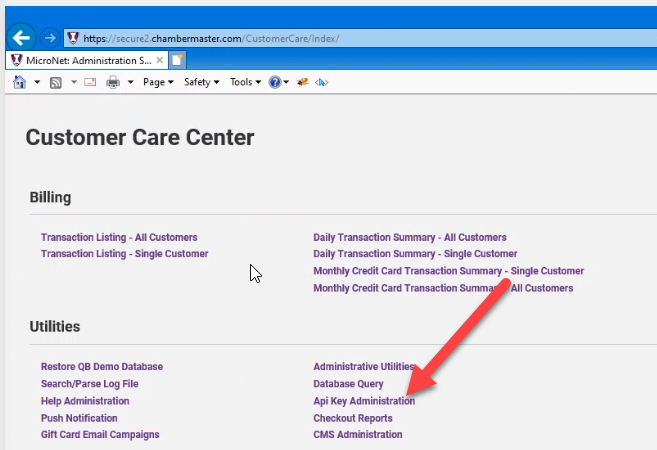Open the new tab button

(x=177, y=60)
